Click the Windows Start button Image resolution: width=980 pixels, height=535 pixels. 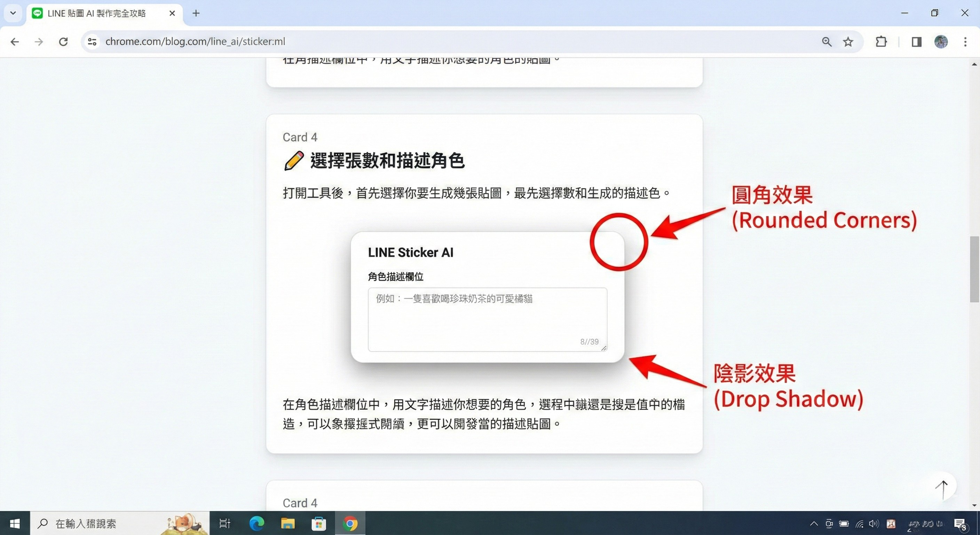[x=15, y=524]
